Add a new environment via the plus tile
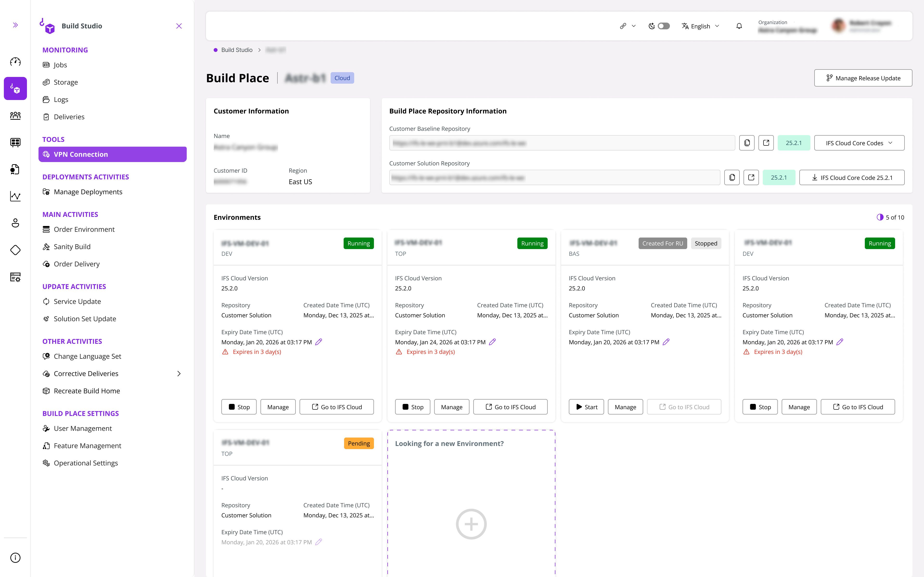924x577 pixels. 471,524
